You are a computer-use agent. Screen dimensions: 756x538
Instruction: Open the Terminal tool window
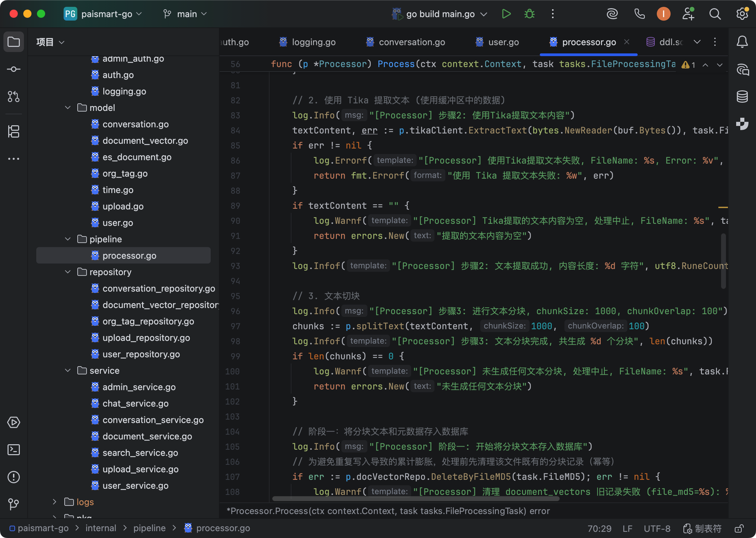[14, 450]
